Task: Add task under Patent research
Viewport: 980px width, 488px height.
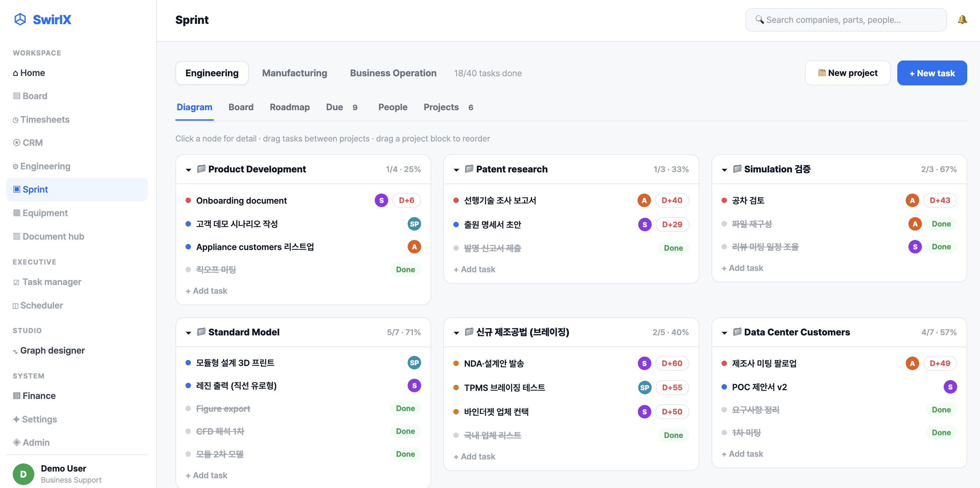Action: [x=475, y=269]
